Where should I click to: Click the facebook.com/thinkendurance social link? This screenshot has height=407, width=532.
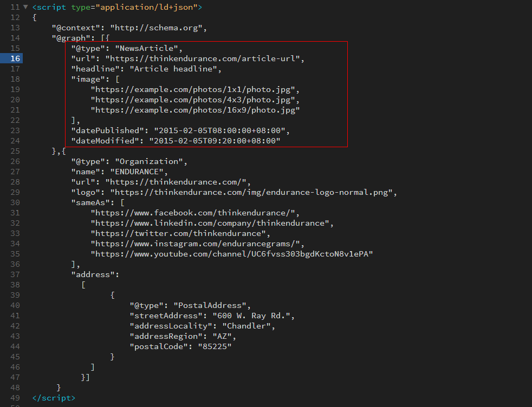click(192, 213)
